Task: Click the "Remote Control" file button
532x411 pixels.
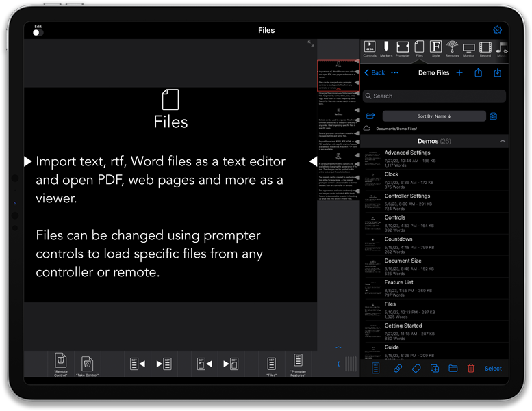Action: 61,364
